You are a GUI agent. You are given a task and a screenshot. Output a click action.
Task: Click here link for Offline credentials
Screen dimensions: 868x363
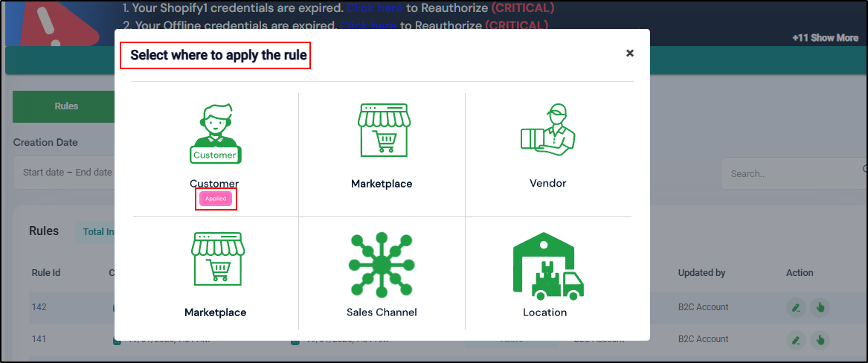[368, 25]
